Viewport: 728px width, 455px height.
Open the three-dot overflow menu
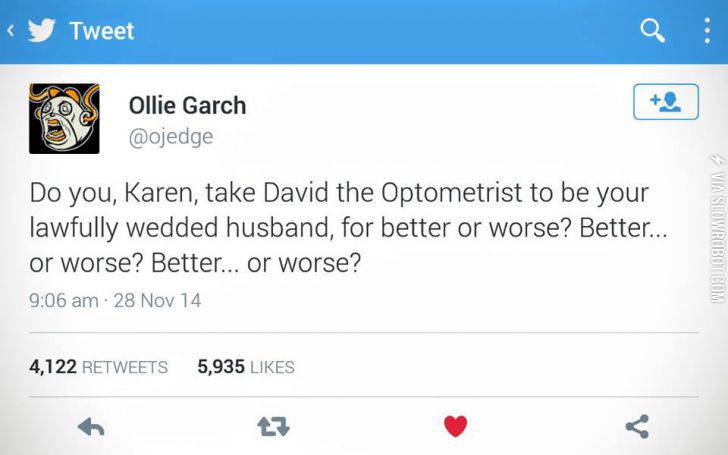[707, 31]
